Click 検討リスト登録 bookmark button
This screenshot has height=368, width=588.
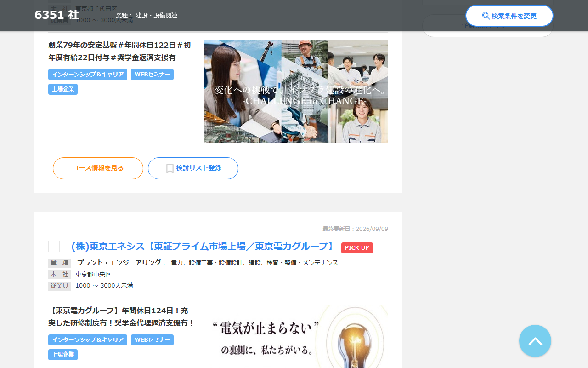point(193,168)
